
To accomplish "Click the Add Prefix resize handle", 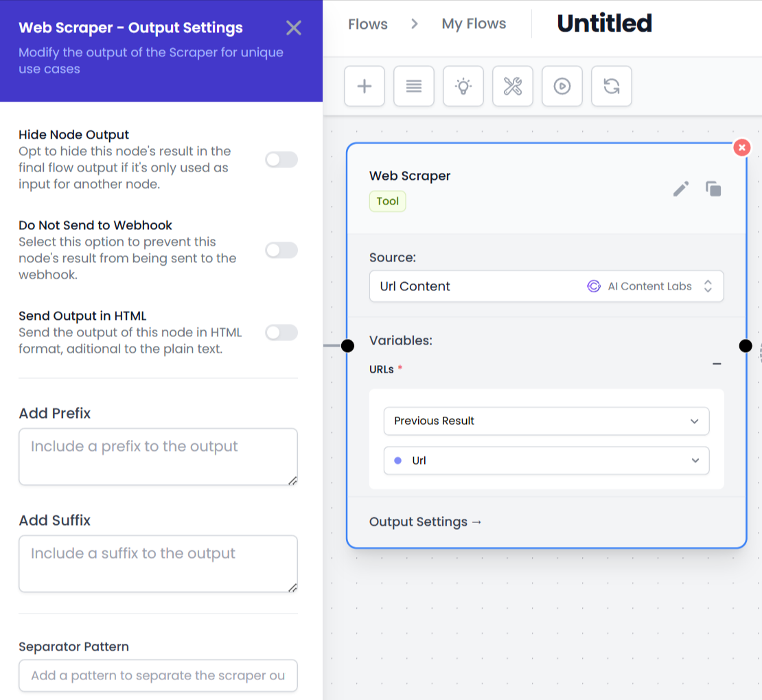I will tap(292, 480).
